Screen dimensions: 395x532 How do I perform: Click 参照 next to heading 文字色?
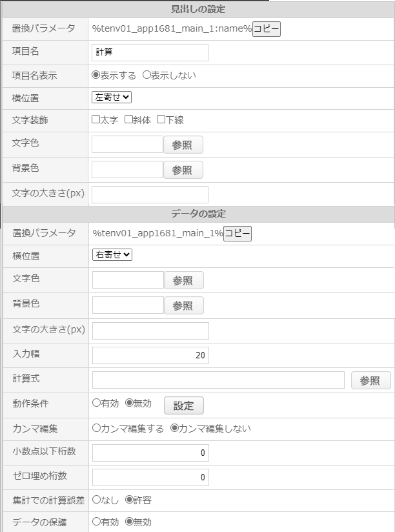pos(183,145)
